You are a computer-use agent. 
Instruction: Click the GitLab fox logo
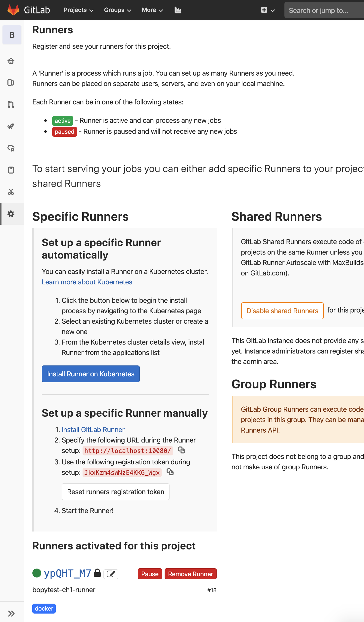[x=13, y=10]
